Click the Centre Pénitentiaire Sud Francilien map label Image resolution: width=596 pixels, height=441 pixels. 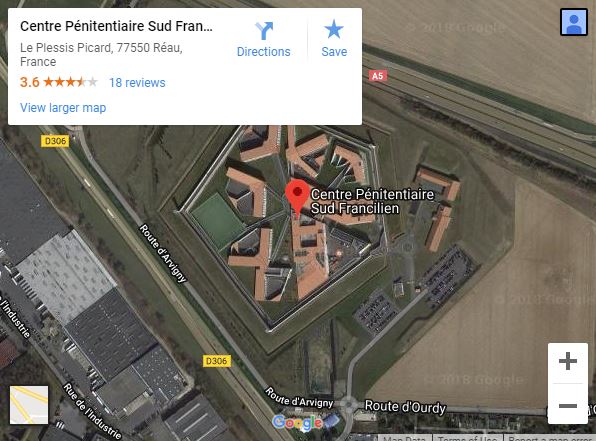372,201
